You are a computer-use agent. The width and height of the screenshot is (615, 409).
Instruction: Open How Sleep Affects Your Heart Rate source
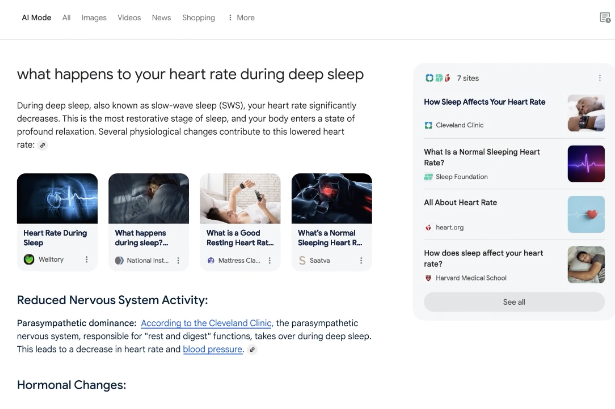coord(484,102)
